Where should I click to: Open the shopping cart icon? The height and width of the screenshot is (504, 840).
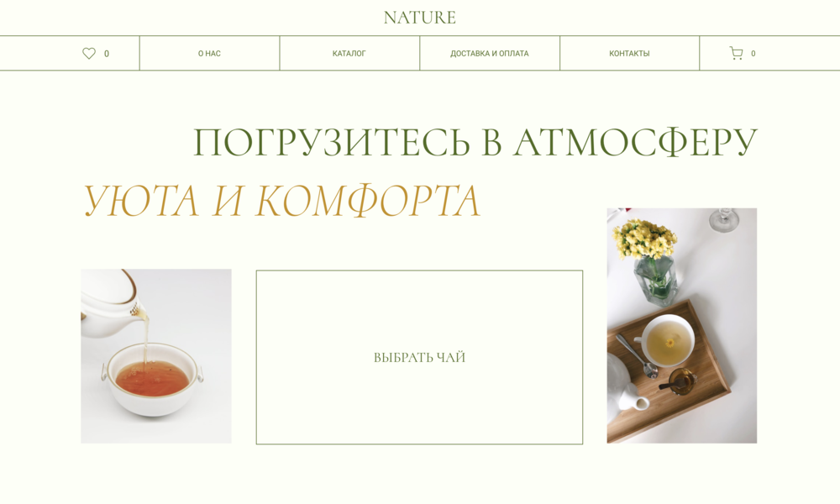tap(736, 53)
